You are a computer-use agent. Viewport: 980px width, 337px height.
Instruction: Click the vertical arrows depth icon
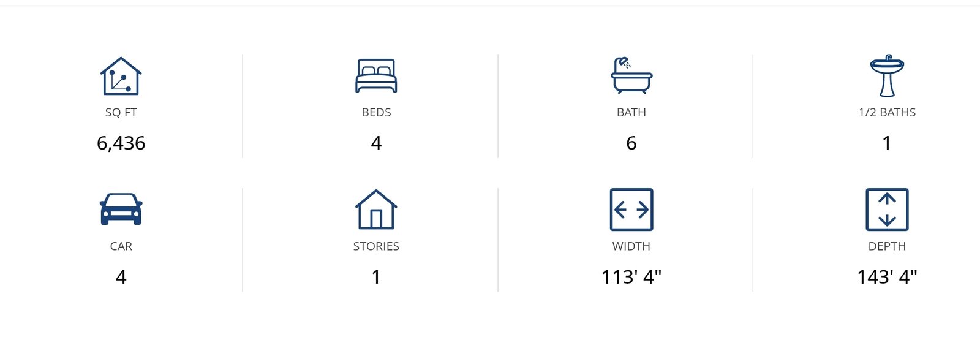click(887, 210)
